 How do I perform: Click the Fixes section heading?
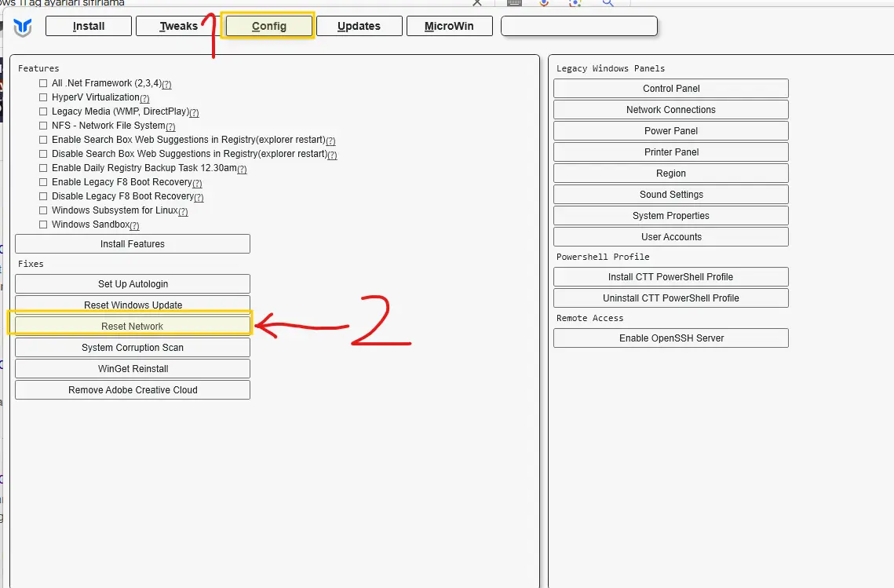click(31, 264)
